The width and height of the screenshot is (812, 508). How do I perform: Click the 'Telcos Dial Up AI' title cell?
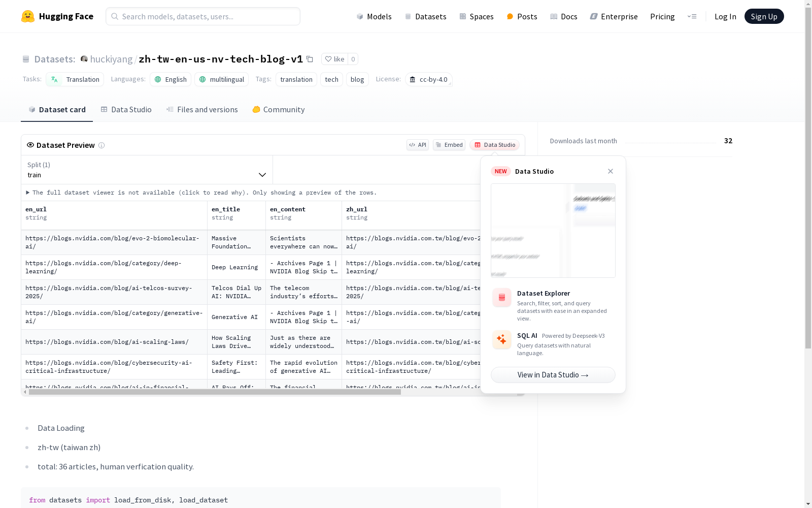(x=236, y=292)
